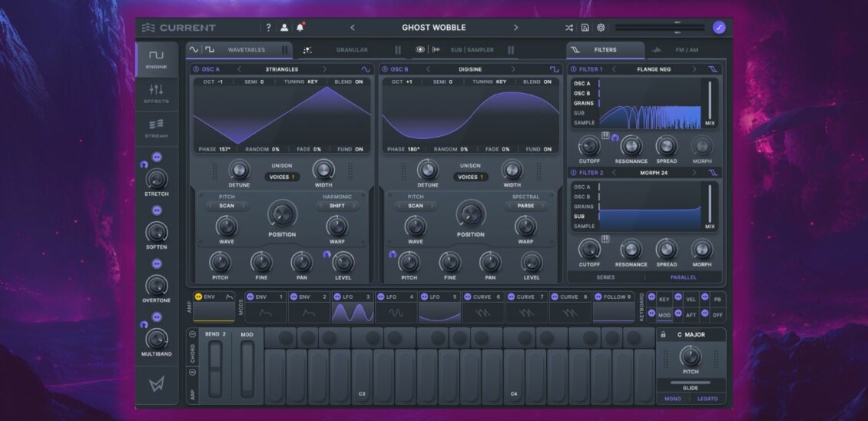The image size is (868, 421).
Task: Click the OSC A sine waveform icon
Action: point(366,69)
